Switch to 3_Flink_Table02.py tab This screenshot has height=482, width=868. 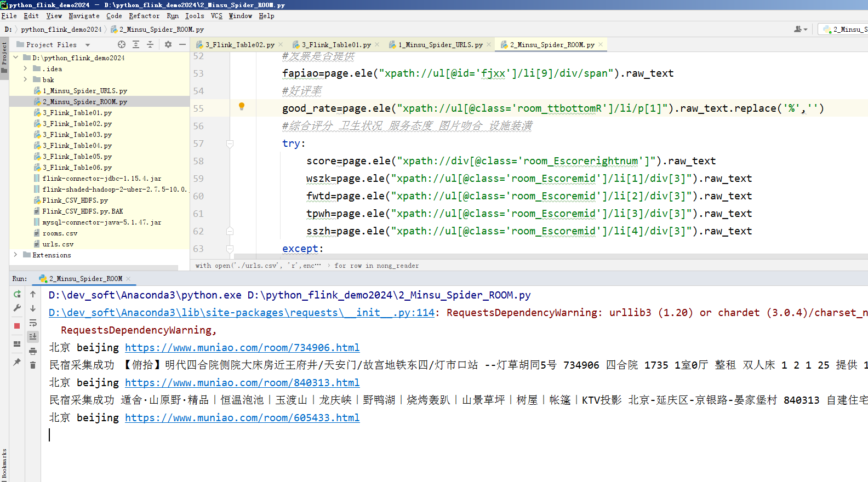[239, 45]
